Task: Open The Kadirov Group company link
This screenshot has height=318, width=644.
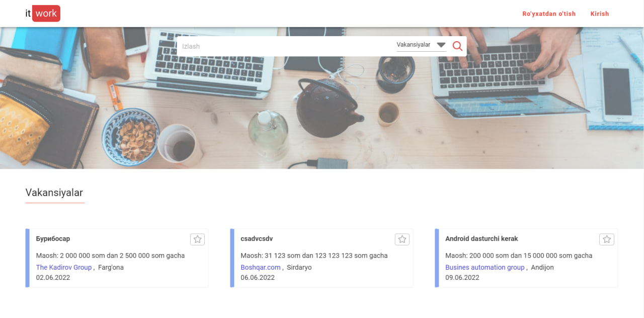Action: click(64, 267)
